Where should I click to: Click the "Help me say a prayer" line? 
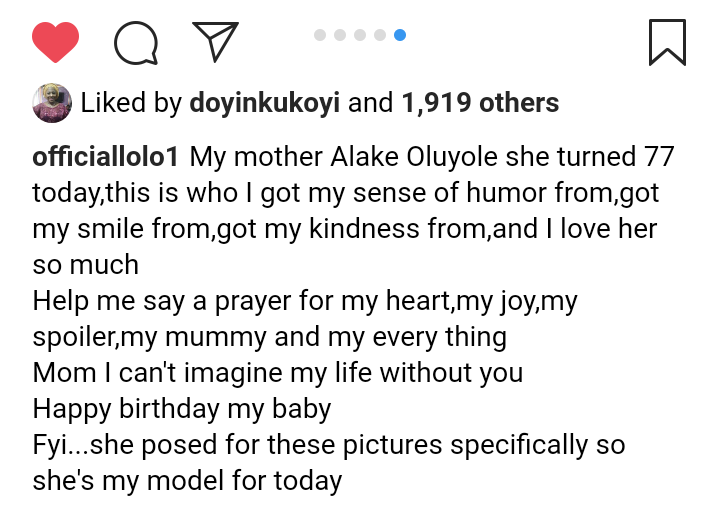click(305, 301)
